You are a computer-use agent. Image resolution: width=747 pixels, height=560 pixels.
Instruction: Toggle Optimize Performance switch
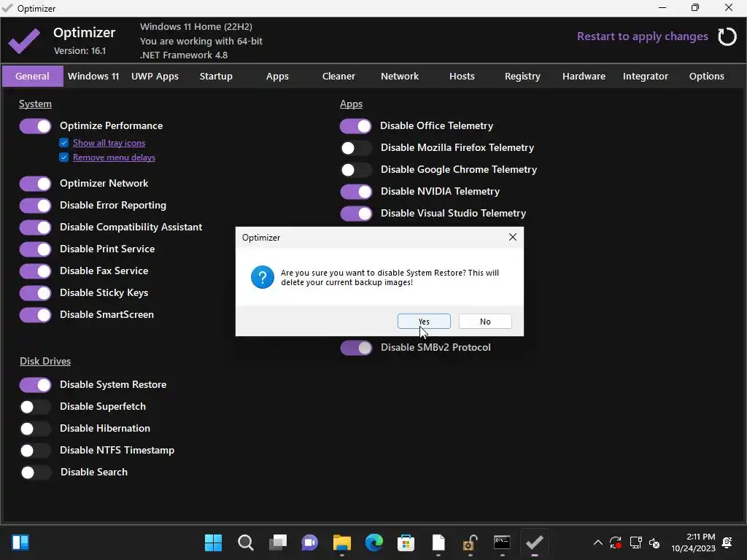click(35, 126)
